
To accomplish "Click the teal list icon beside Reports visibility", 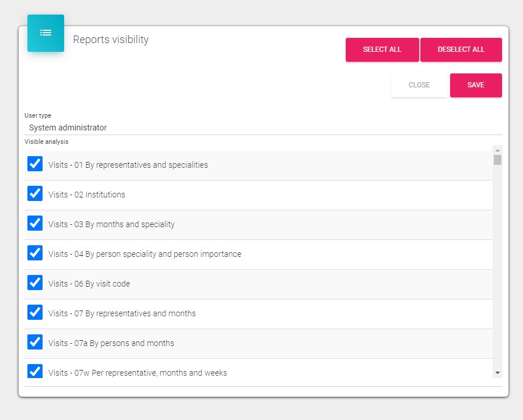I will 45,33.
